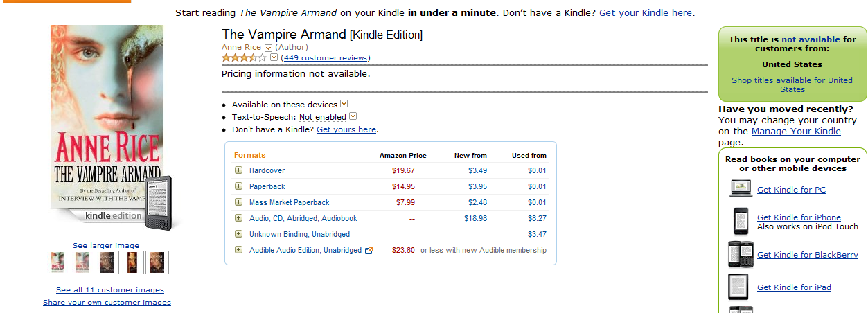Select the third dark cover thumbnail
Viewport: 868px width, 313px height.
[x=107, y=262]
